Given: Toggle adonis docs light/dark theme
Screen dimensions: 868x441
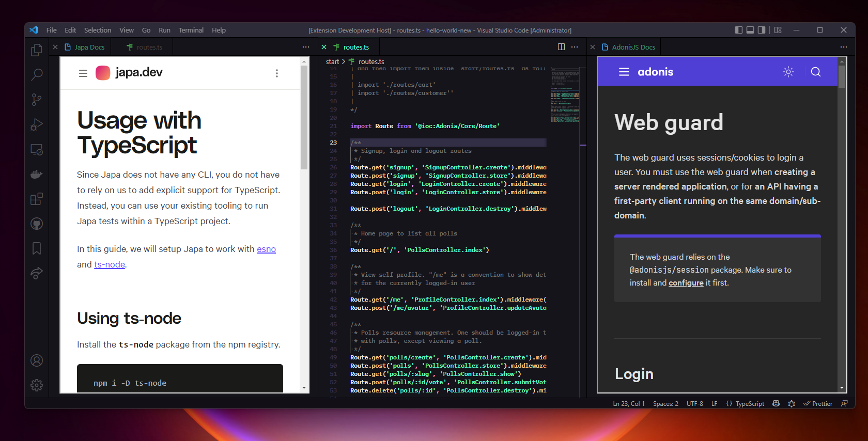Looking at the screenshot, I should [788, 72].
